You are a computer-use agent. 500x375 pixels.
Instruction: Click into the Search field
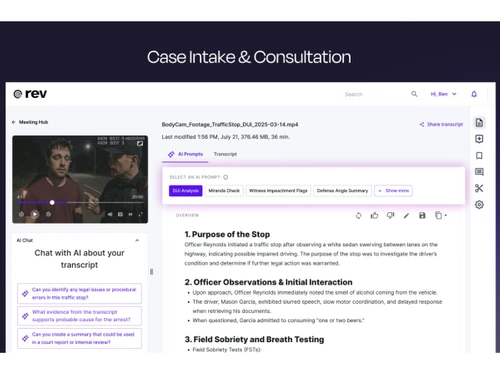pyautogui.click(x=375, y=94)
